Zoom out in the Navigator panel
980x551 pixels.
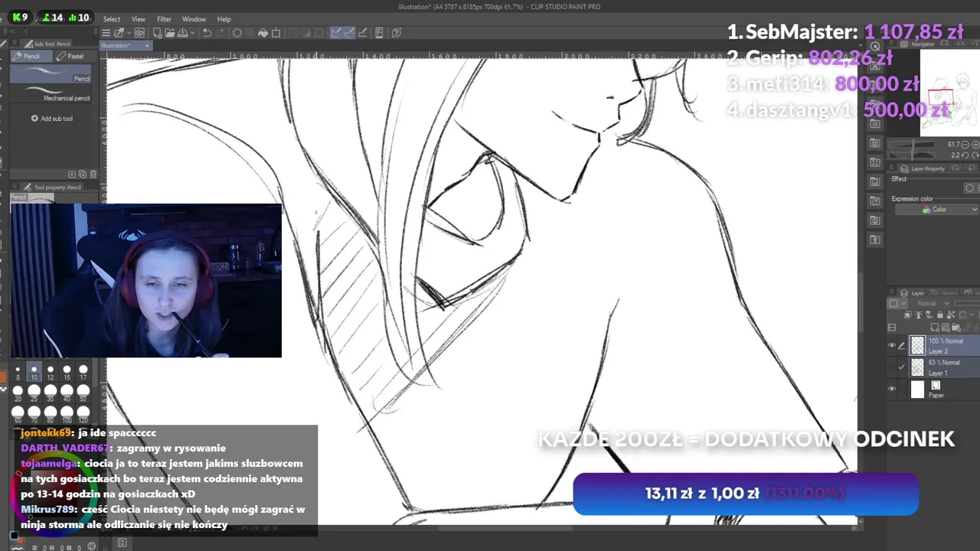965,145
